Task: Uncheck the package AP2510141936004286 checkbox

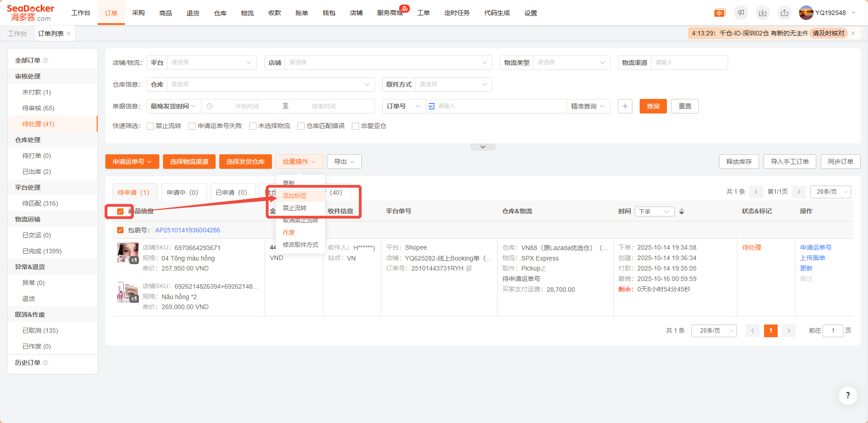Action: [x=120, y=230]
